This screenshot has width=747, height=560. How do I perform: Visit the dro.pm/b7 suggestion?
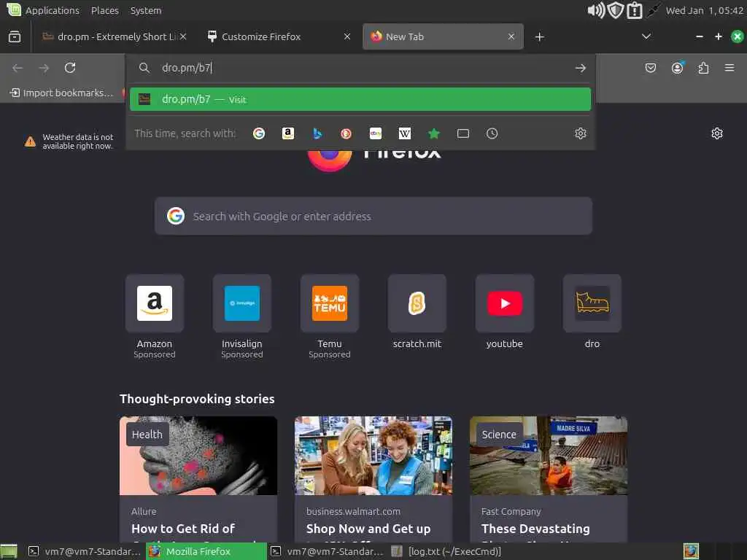click(360, 99)
